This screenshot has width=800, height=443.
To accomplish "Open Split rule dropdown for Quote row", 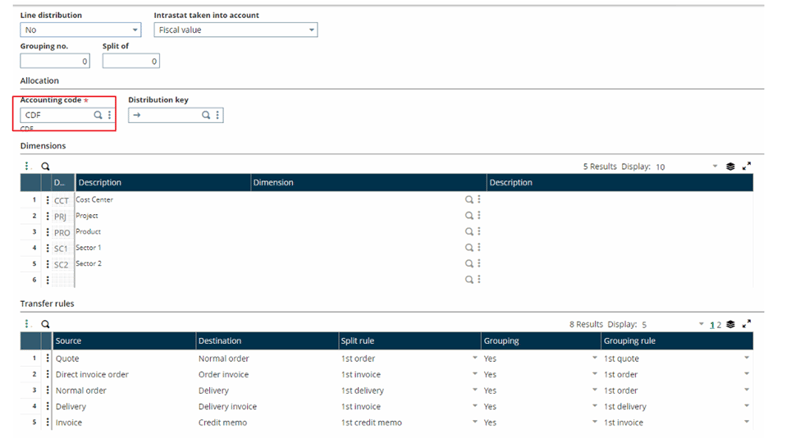I will click(474, 358).
